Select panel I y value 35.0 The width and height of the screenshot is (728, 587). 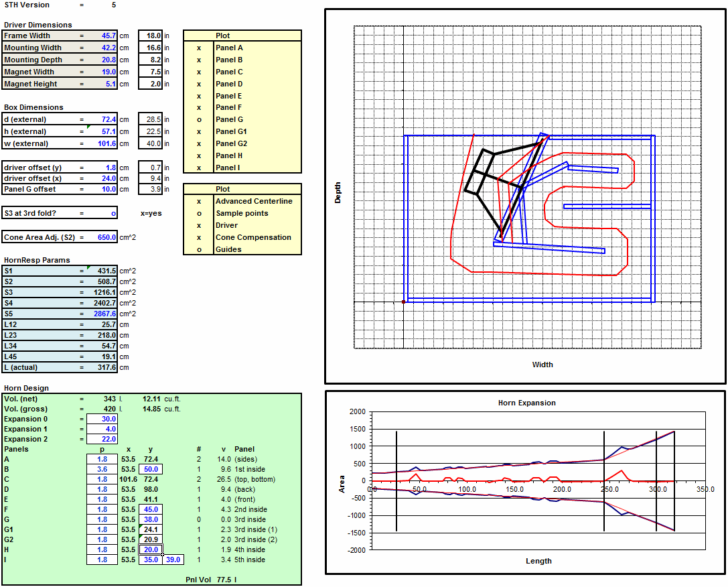tap(151, 560)
